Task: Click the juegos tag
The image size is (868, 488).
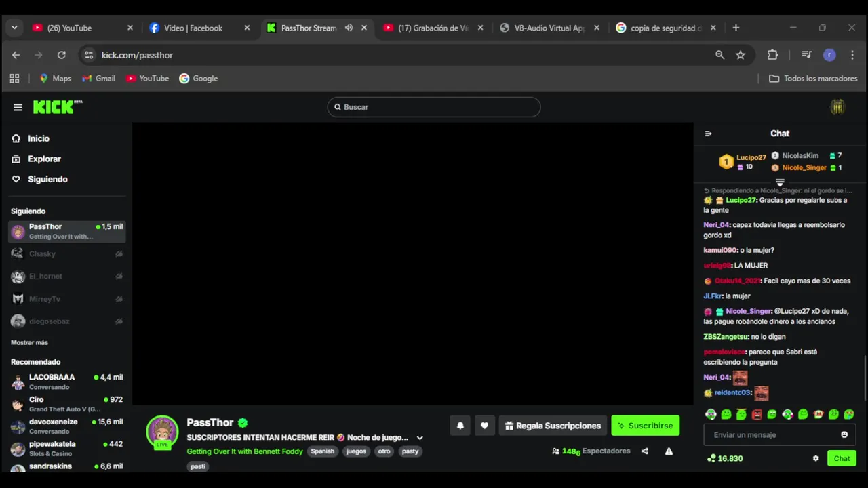Action: [x=356, y=451]
